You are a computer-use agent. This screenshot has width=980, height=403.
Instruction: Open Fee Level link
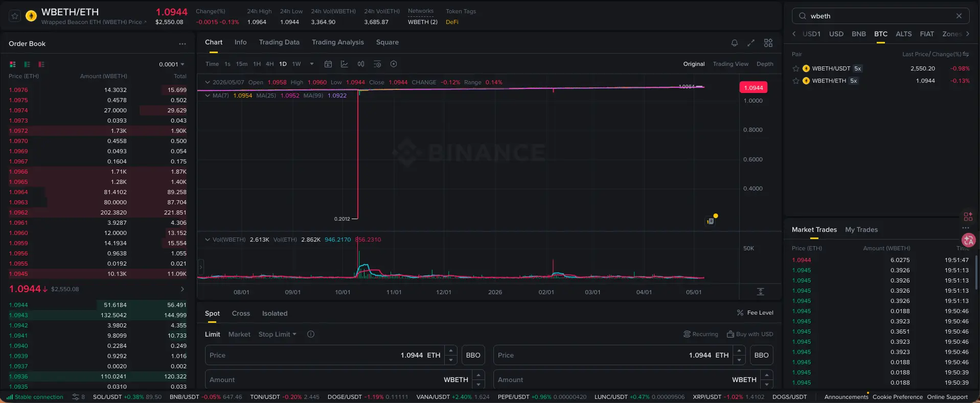point(755,313)
